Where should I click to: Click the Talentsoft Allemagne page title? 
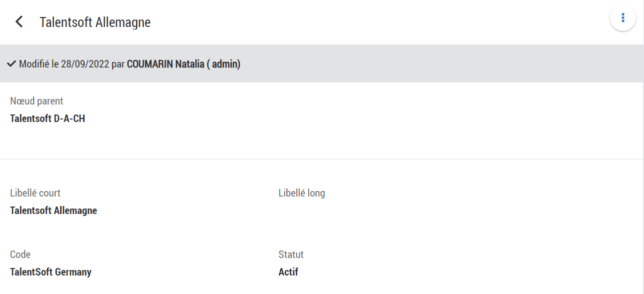point(95,22)
